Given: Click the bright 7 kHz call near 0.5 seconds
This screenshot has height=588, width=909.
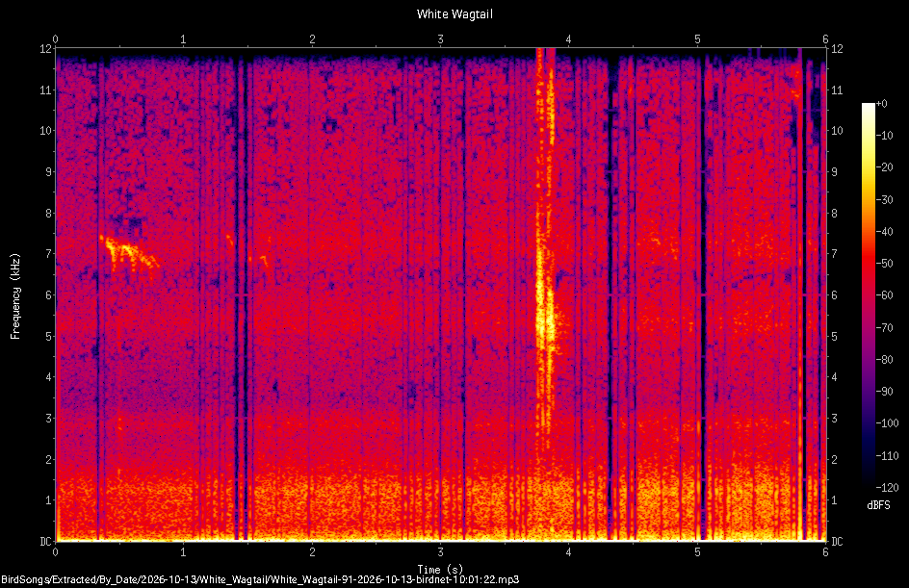Looking at the screenshot, I should [129, 253].
